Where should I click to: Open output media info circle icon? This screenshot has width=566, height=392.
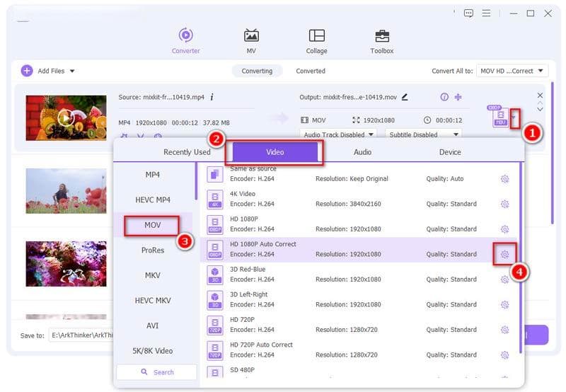(x=444, y=97)
